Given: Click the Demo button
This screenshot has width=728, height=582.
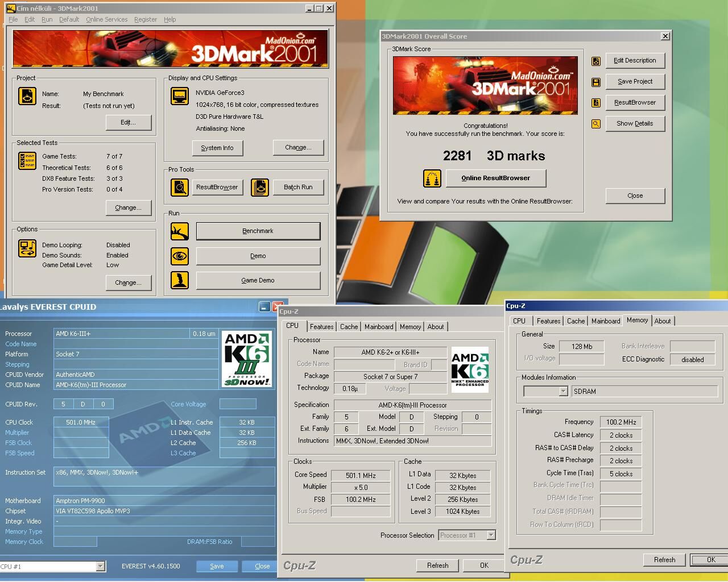Looking at the screenshot, I should tap(258, 256).
